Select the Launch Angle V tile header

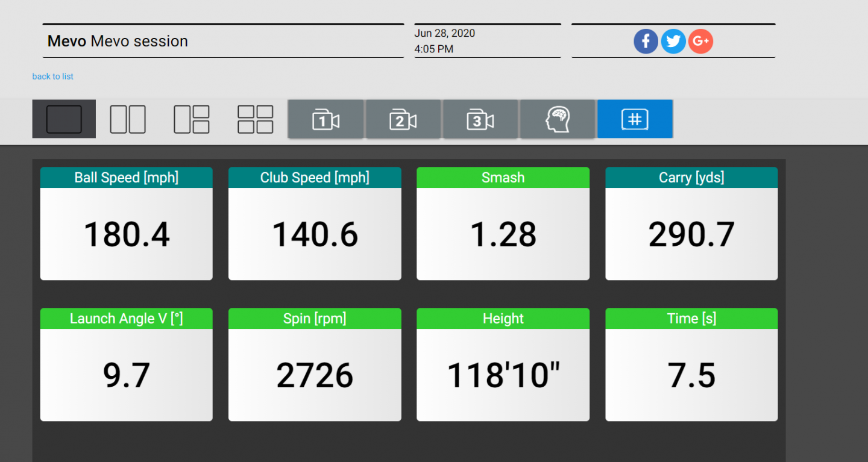coord(127,319)
